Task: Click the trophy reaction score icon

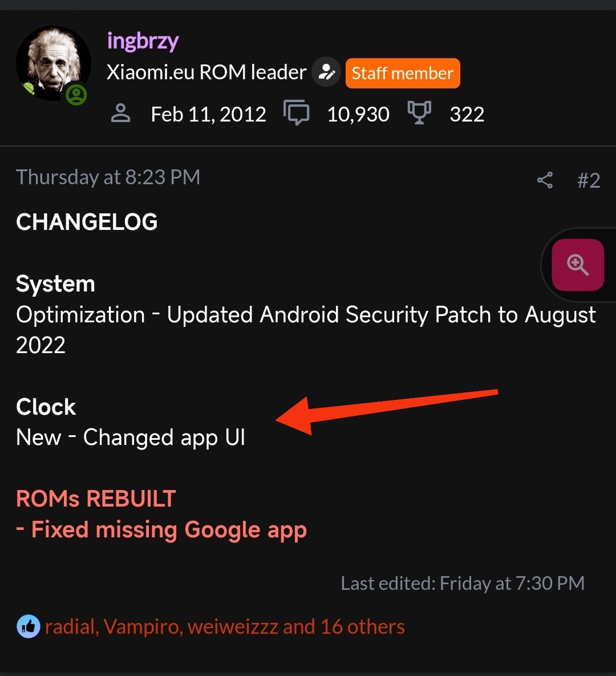Action: (419, 112)
